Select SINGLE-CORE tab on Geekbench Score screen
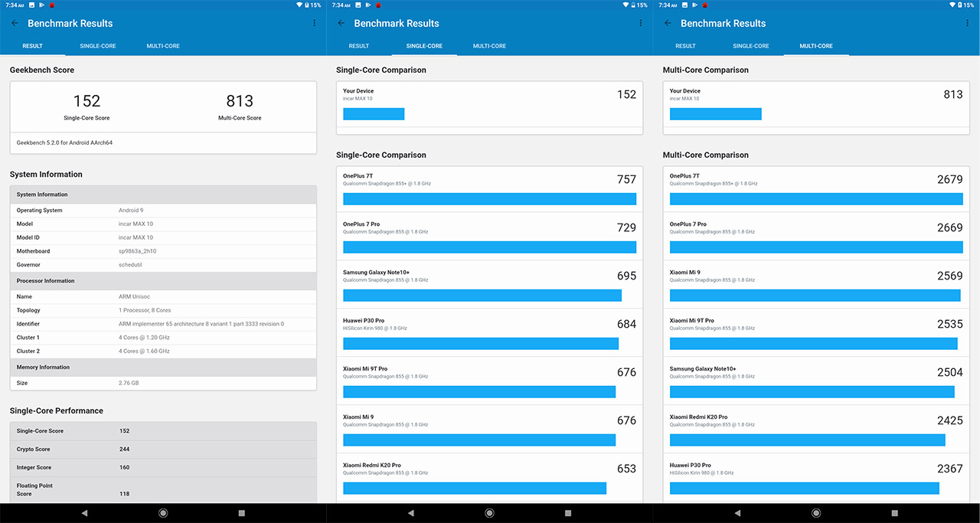 (98, 46)
